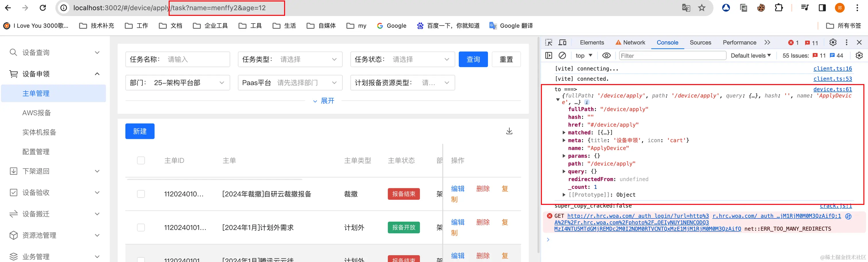868x262 pixels.
Task: Open DevTools settings gear
Action: 833,42
